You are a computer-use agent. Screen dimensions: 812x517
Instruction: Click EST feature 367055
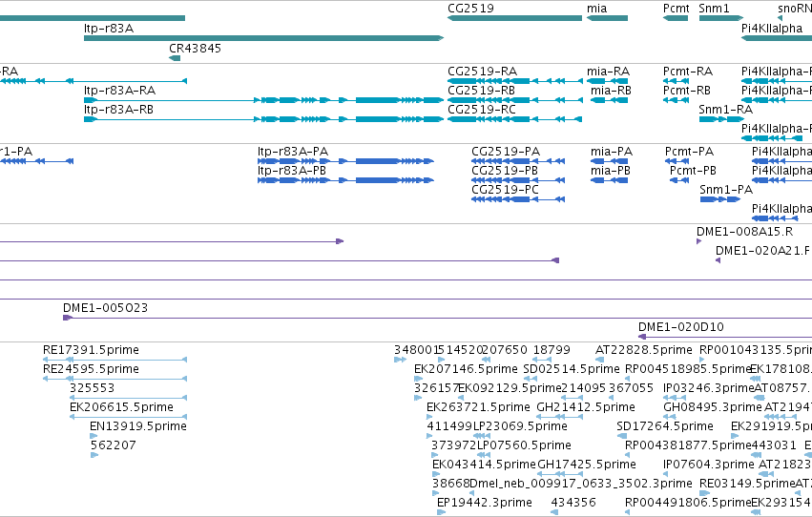click(612, 398)
